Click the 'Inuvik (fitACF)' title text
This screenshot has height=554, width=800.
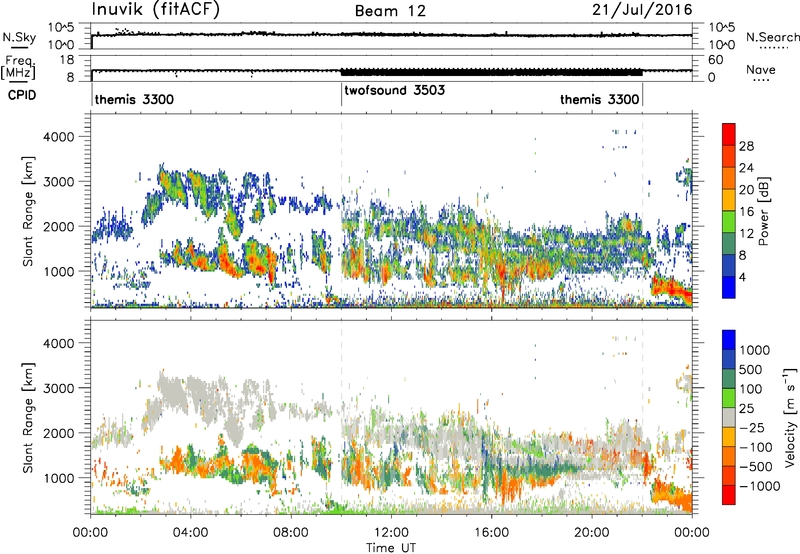pos(156,10)
